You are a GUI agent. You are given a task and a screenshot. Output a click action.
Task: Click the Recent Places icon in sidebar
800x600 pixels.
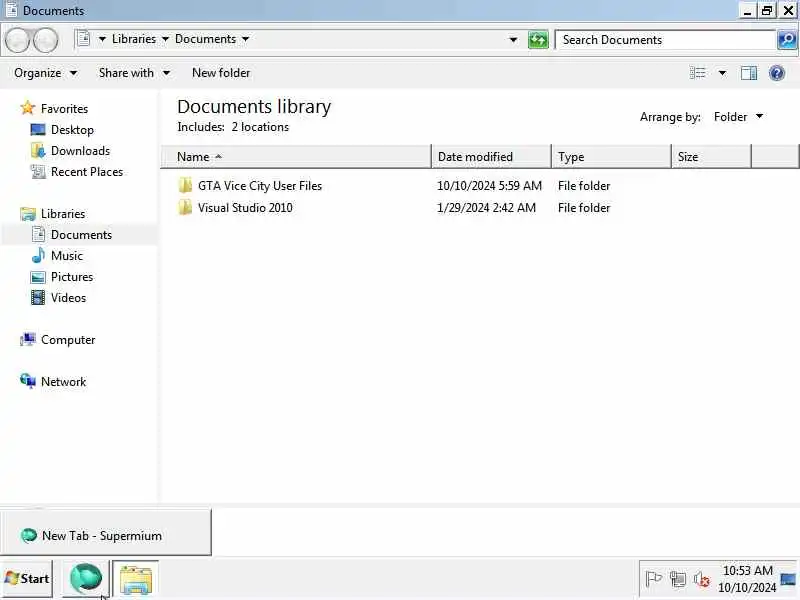(x=38, y=171)
